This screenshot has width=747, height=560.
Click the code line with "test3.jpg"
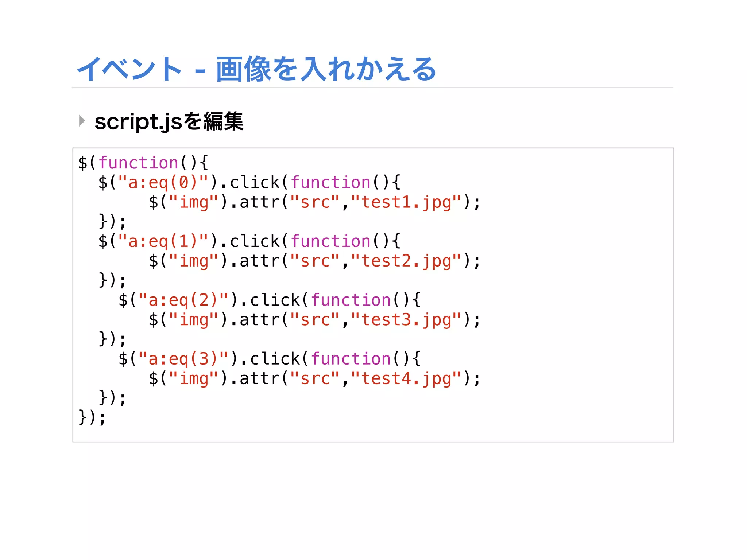tap(315, 320)
